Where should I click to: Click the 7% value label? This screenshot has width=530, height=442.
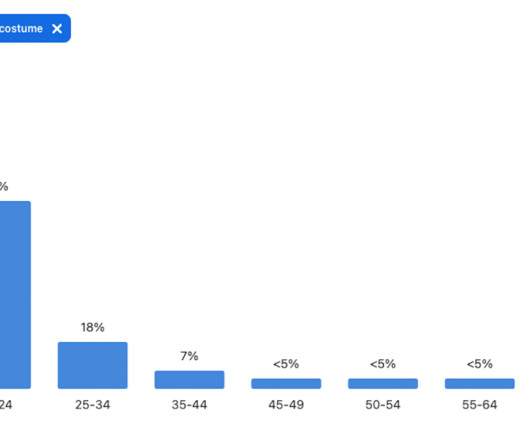click(x=189, y=356)
